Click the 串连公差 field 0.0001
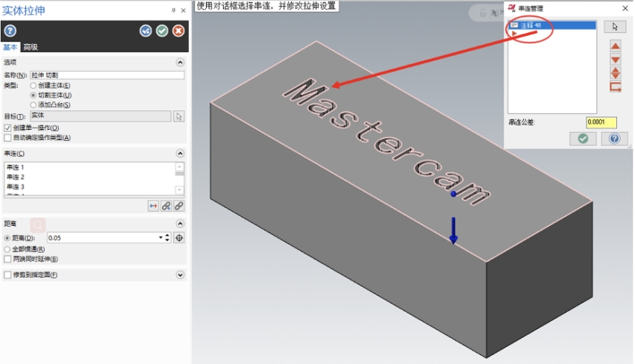The image size is (635, 364). coord(601,122)
